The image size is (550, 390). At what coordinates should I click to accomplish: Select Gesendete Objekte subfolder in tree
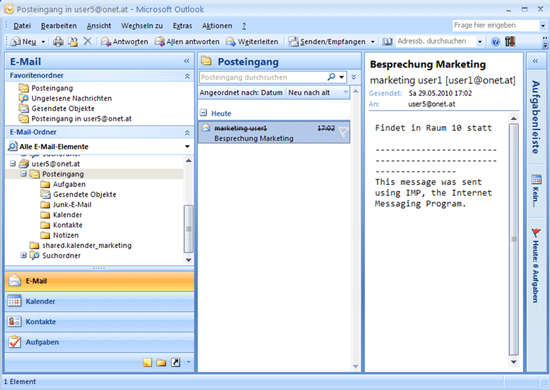click(x=85, y=194)
